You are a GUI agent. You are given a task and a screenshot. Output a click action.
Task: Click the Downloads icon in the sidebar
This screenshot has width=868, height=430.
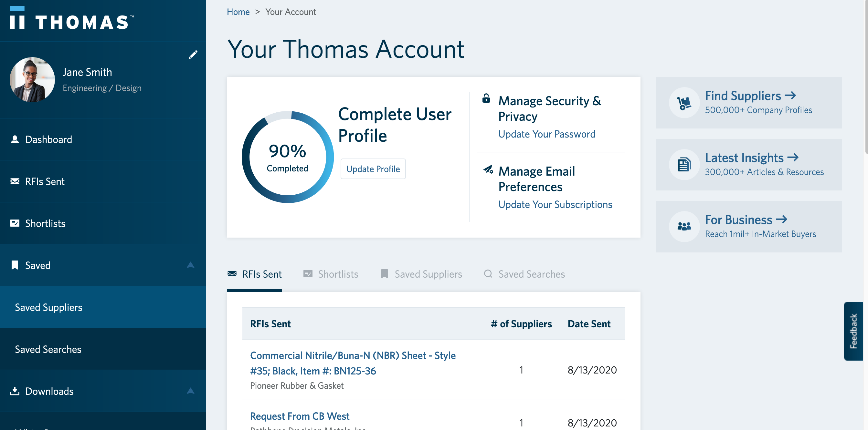(15, 391)
